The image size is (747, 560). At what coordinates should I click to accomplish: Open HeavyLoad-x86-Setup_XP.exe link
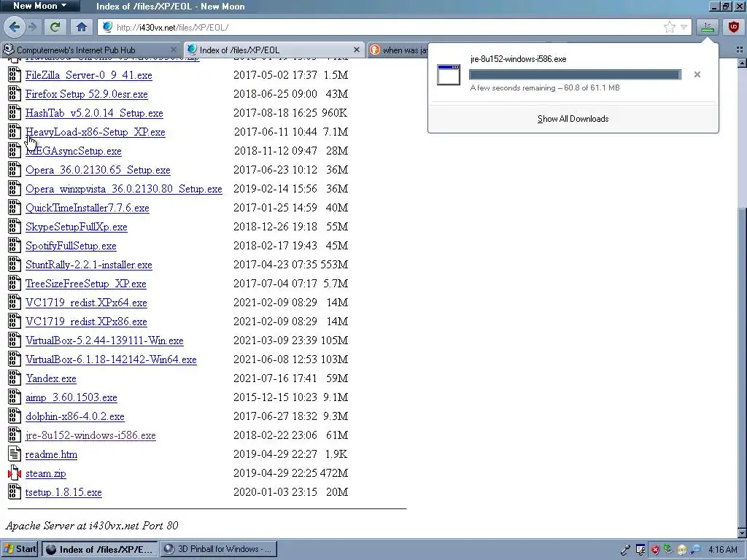[x=96, y=132]
